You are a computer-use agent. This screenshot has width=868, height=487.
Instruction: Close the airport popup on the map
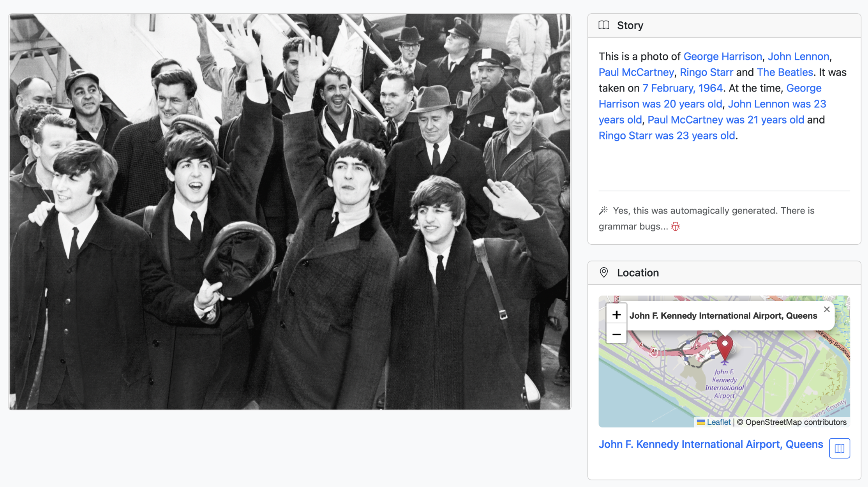tap(827, 309)
